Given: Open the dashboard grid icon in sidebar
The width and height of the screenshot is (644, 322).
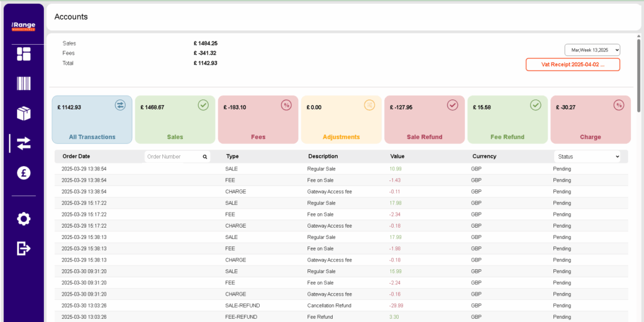Looking at the screenshot, I should (23, 54).
